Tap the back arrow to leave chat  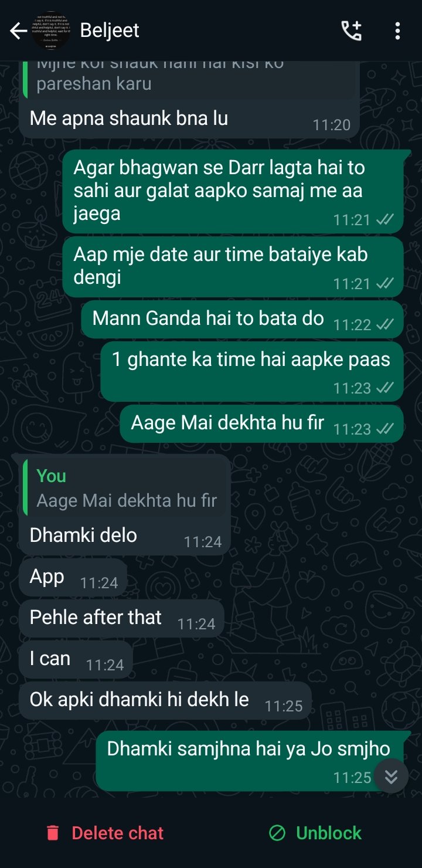(18, 30)
